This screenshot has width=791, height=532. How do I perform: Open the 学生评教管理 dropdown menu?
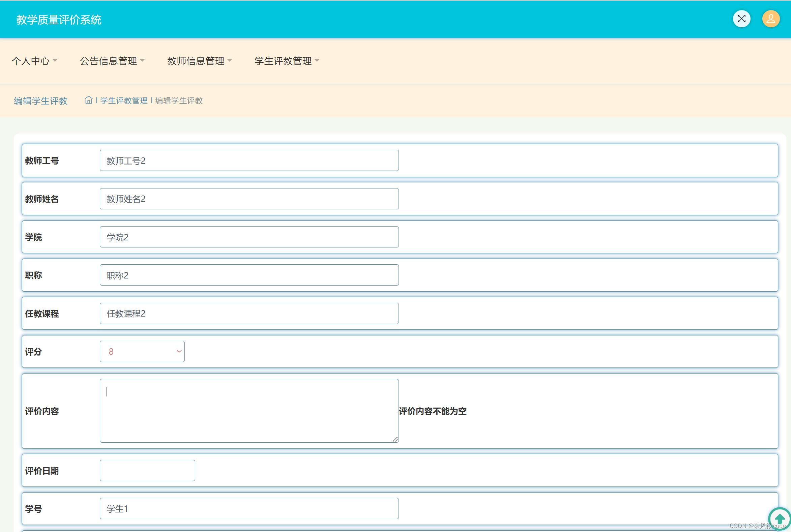click(x=286, y=61)
